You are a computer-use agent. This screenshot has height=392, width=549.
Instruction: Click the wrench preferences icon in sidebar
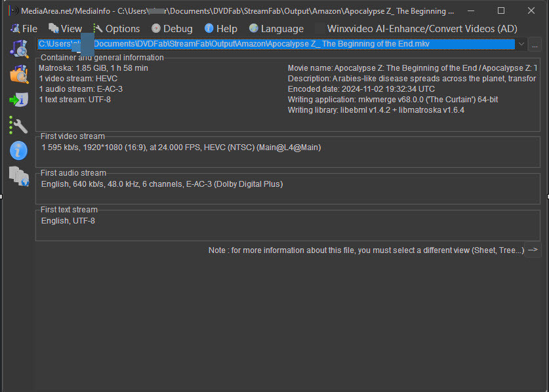pos(19,125)
